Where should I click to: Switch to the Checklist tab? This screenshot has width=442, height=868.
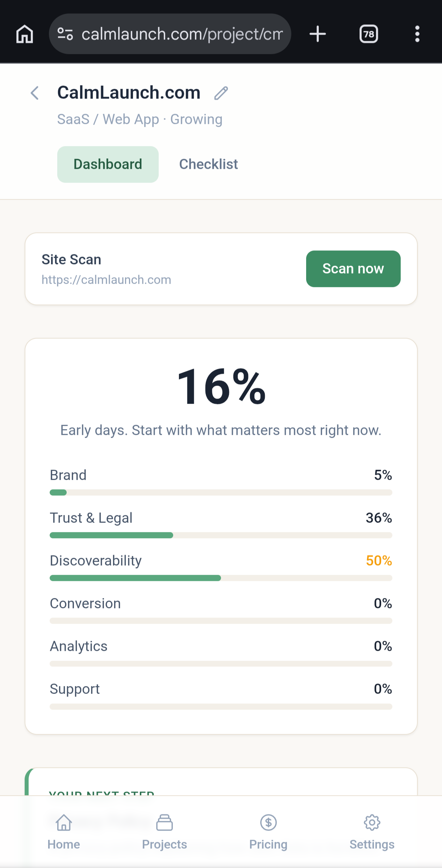(x=208, y=164)
